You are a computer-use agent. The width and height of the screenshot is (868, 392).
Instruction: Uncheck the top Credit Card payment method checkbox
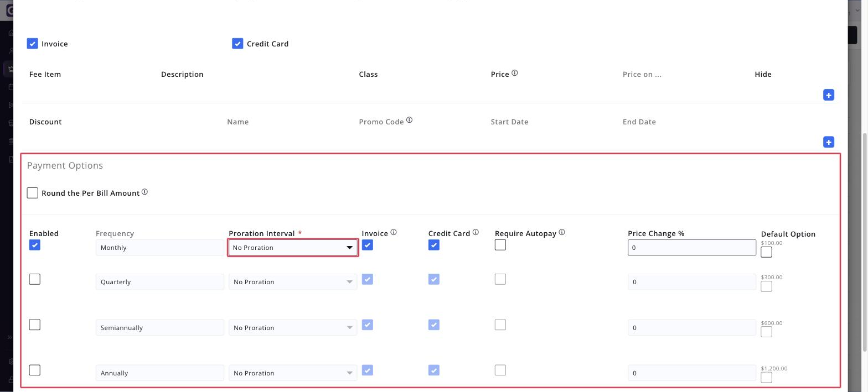[237, 44]
